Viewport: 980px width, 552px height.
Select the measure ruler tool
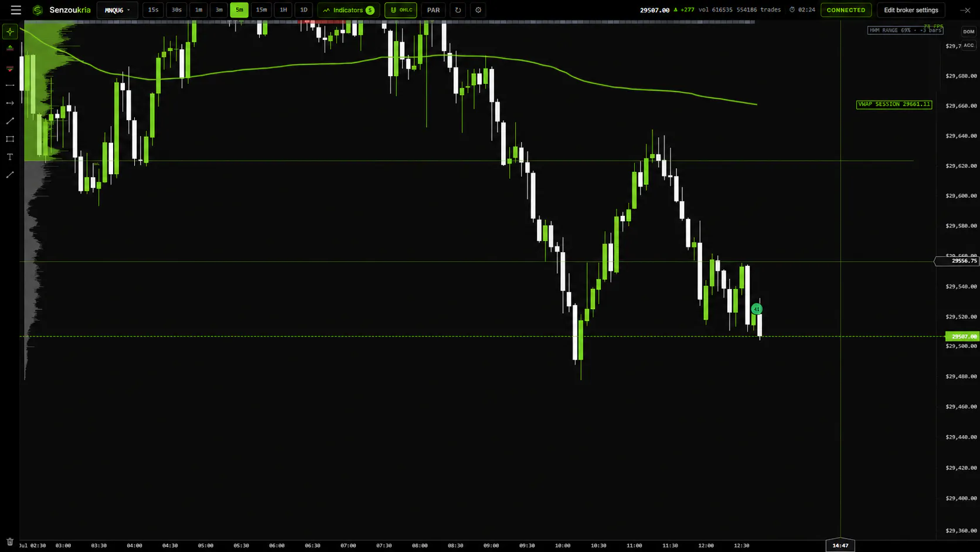10,175
